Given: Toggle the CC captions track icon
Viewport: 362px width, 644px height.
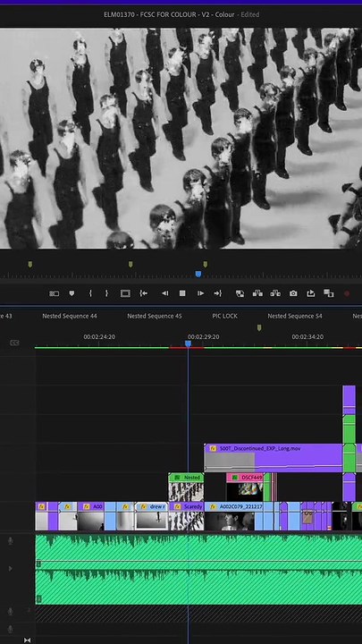Looking at the screenshot, I should point(14,343).
